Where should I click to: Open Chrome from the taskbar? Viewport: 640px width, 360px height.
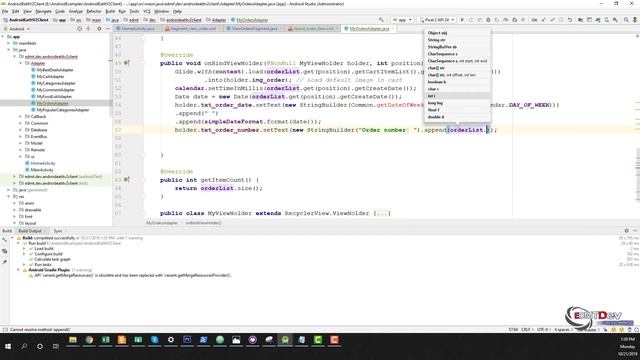(x=89, y=340)
